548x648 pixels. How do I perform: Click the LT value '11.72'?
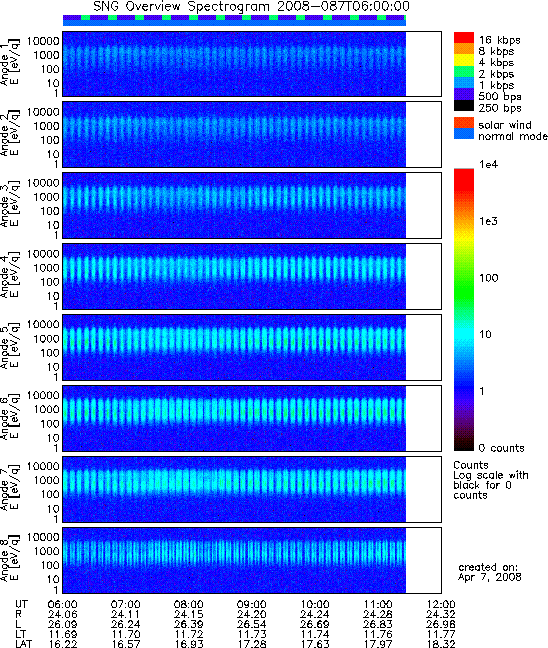click(x=188, y=634)
